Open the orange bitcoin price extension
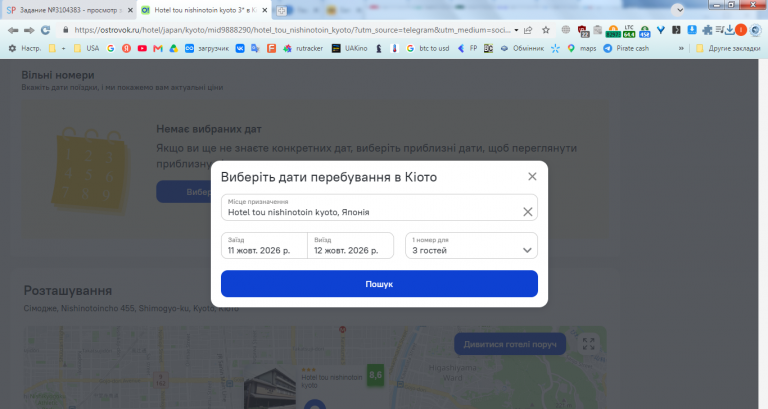The image size is (768, 409). 613,31
